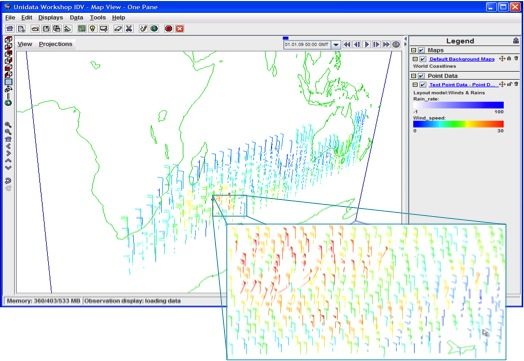Screen dimensions: 524x361
Task: Click the scissors icon in toolbar
Action: coord(129,29)
